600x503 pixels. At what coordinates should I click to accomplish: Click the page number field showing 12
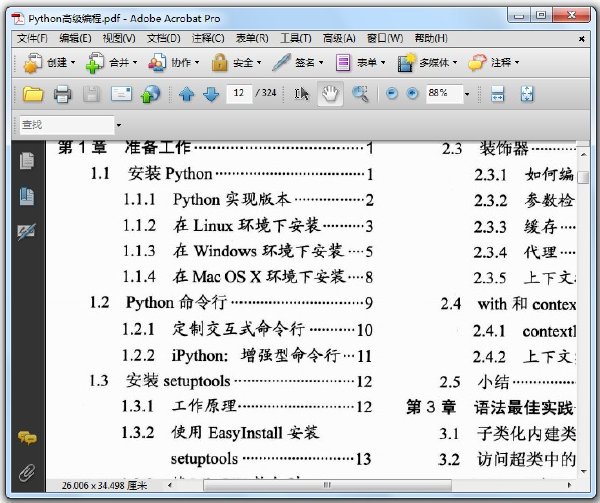239,94
